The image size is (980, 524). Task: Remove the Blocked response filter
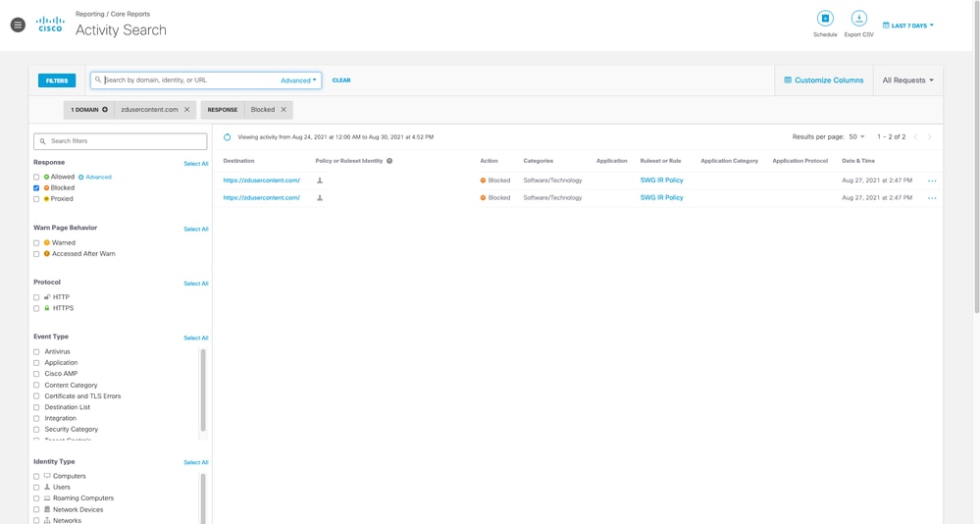tap(284, 110)
